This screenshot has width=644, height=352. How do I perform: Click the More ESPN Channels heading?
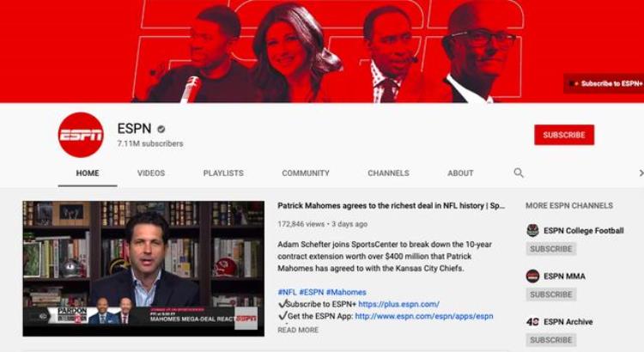tap(569, 205)
